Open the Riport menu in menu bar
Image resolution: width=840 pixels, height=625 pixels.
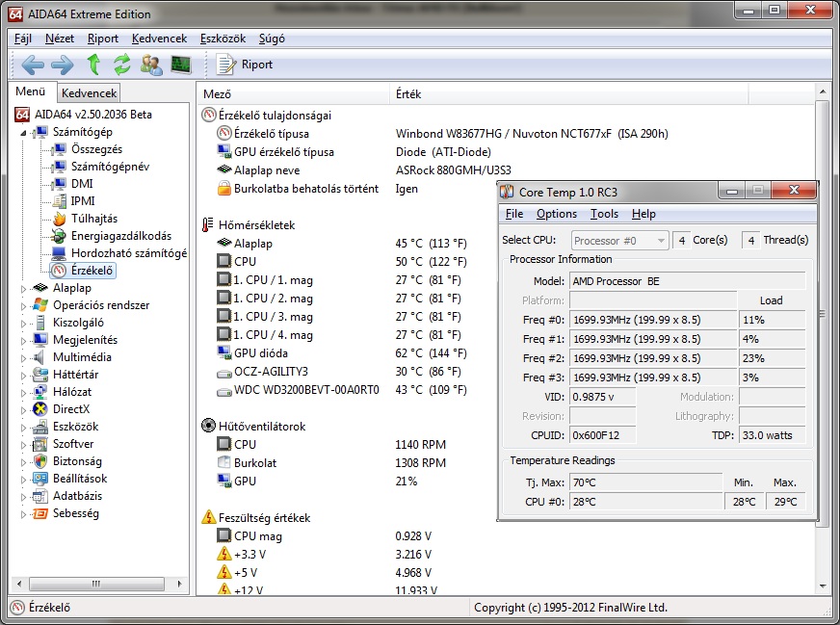pyautogui.click(x=103, y=39)
